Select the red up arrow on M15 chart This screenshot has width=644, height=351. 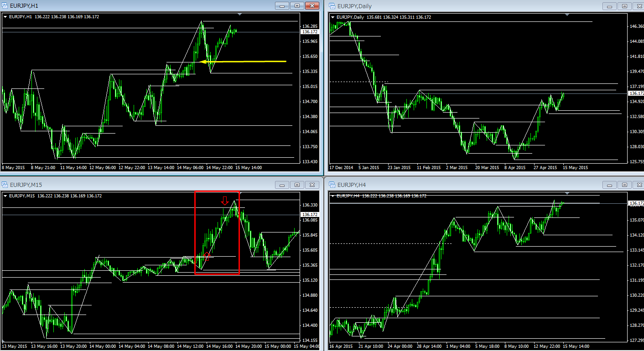click(x=207, y=255)
